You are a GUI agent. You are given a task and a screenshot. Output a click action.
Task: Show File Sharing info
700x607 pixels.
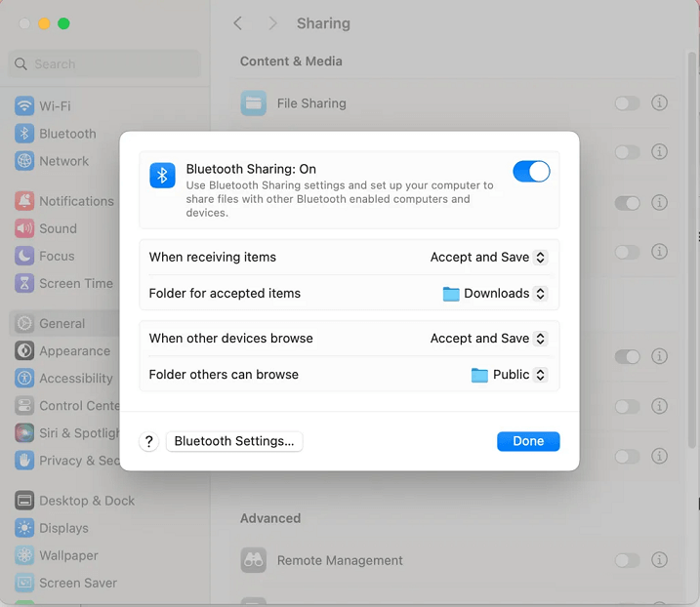[659, 103]
